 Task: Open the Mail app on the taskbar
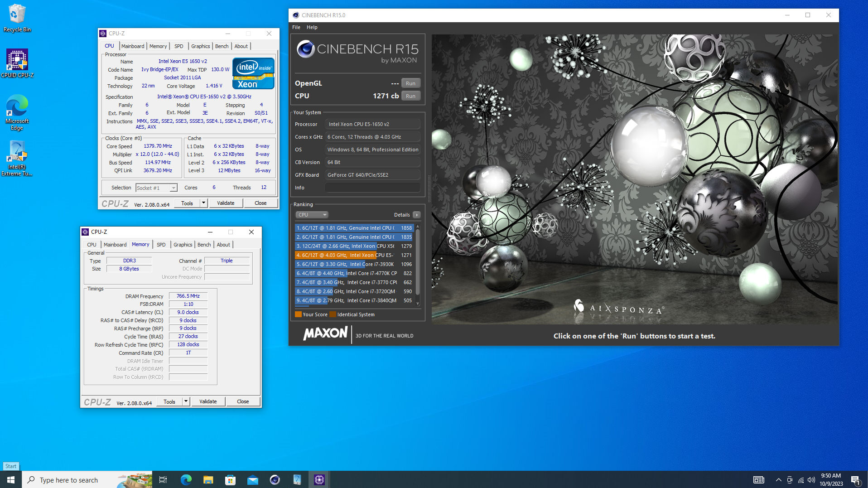[x=252, y=479]
